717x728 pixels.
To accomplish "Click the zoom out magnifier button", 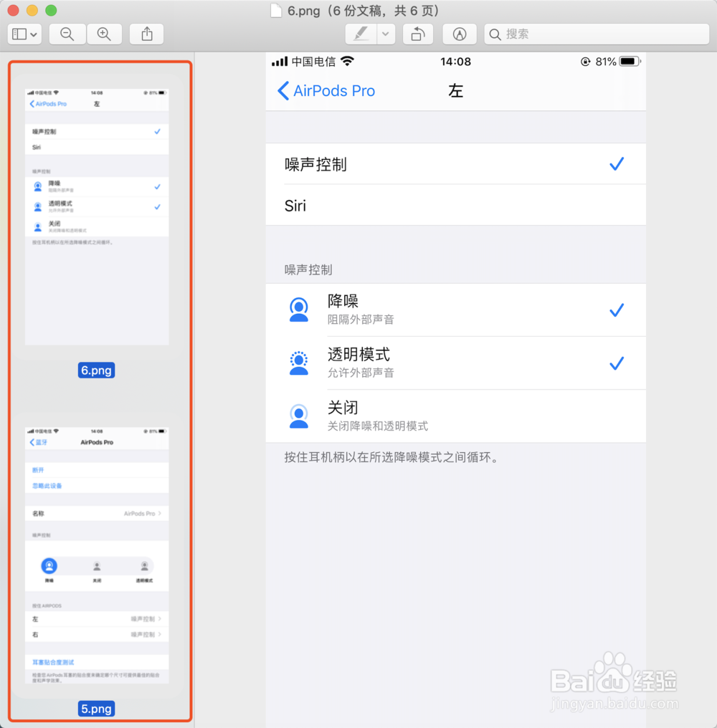I will coord(67,34).
